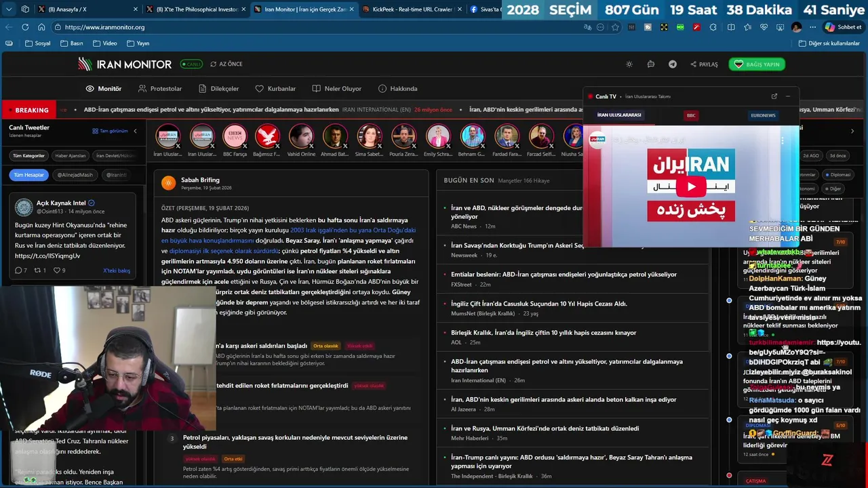Click the browser address bar
The height and width of the screenshot is (488, 868).
tap(319, 27)
